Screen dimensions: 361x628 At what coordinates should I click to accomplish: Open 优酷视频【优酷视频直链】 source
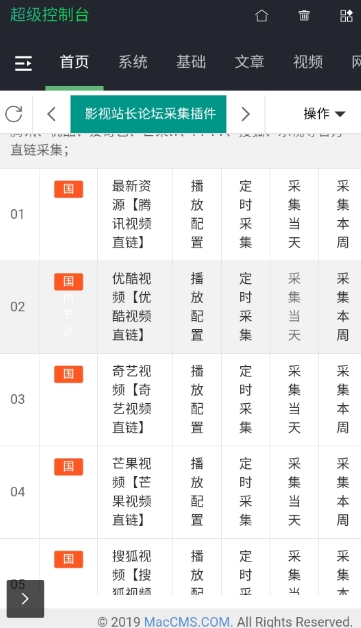pos(132,307)
